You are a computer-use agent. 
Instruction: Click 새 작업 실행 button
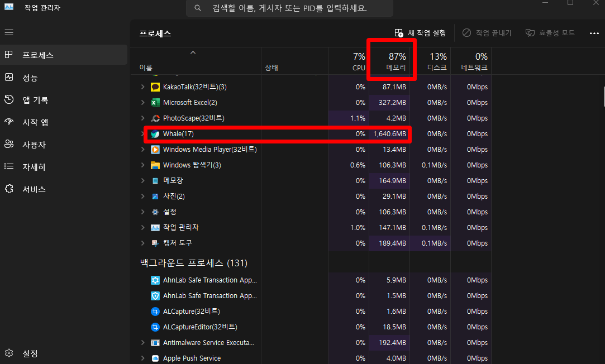(420, 33)
